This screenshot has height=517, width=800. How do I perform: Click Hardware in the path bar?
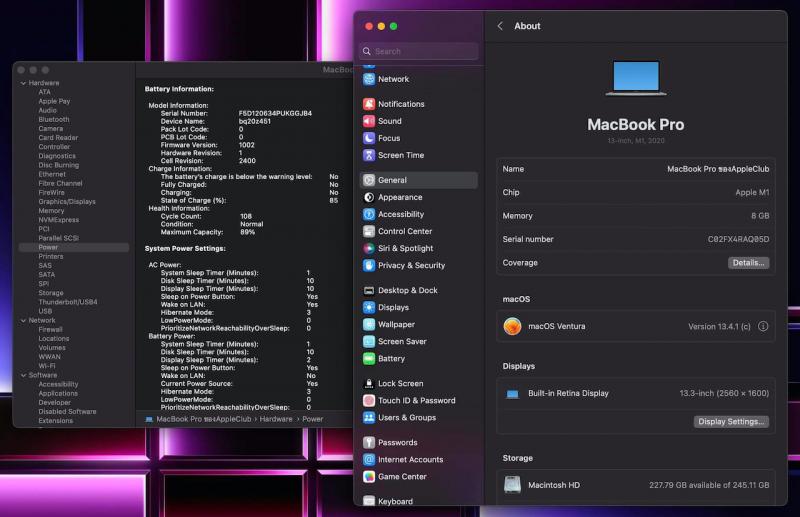pyautogui.click(x=276, y=419)
